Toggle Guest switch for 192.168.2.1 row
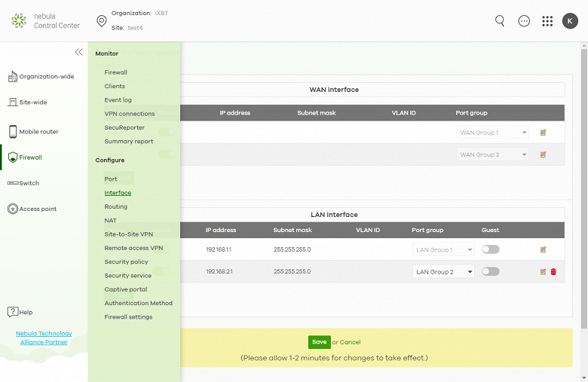 pyautogui.click(x=491, y=271)
